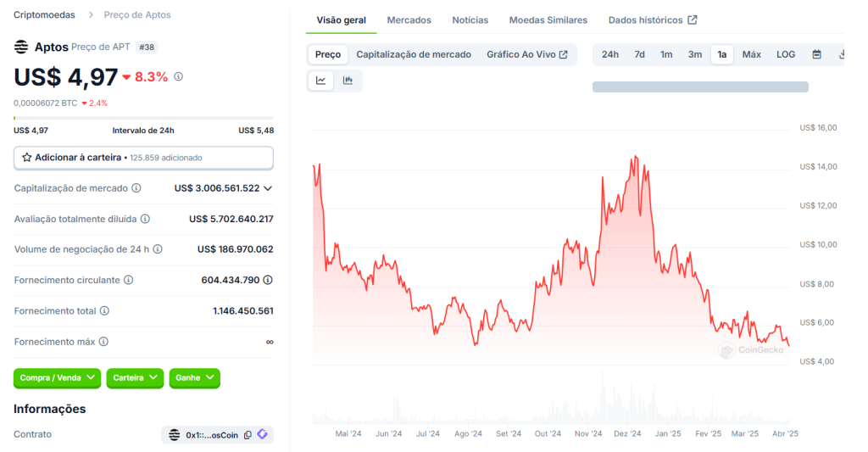Set chart range to 3m
This screenshot has width=868, height=452.
pyautogui.click(x=695, y=54)
